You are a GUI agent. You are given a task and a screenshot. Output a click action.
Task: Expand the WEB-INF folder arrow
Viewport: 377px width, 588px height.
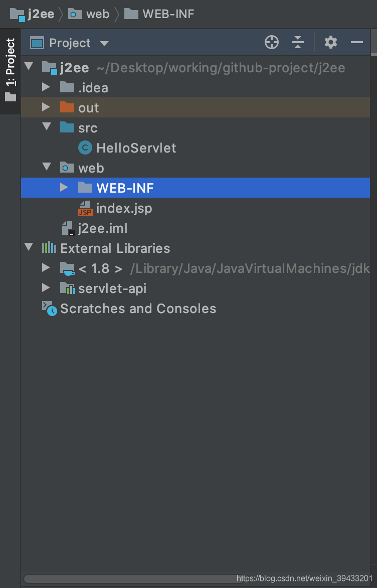tap(64, 188)
